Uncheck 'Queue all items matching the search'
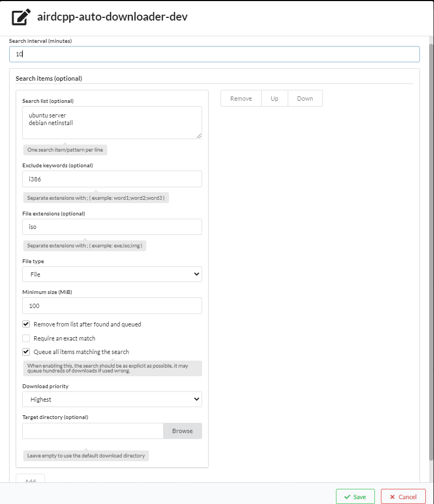This screenshot has height=504, width=434. (25, 351)
